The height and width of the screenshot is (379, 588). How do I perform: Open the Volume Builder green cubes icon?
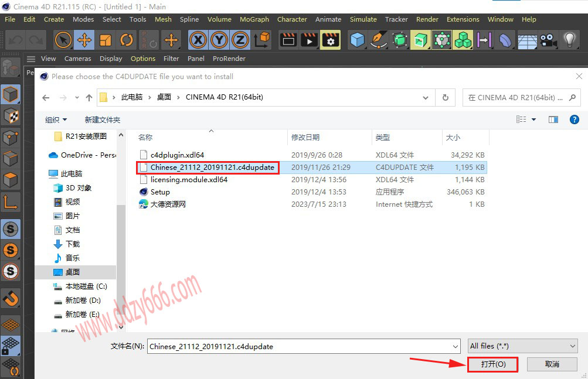tap(463, 40)
